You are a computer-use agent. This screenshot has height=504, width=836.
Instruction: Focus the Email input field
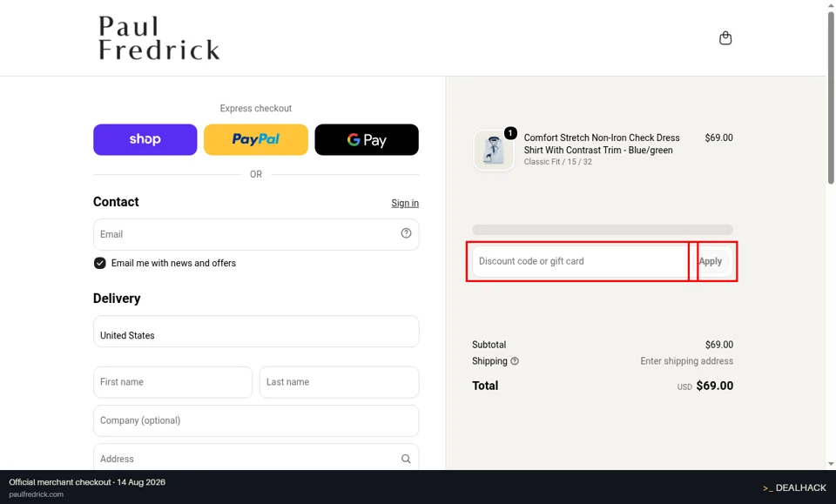[x=256, y=234]
